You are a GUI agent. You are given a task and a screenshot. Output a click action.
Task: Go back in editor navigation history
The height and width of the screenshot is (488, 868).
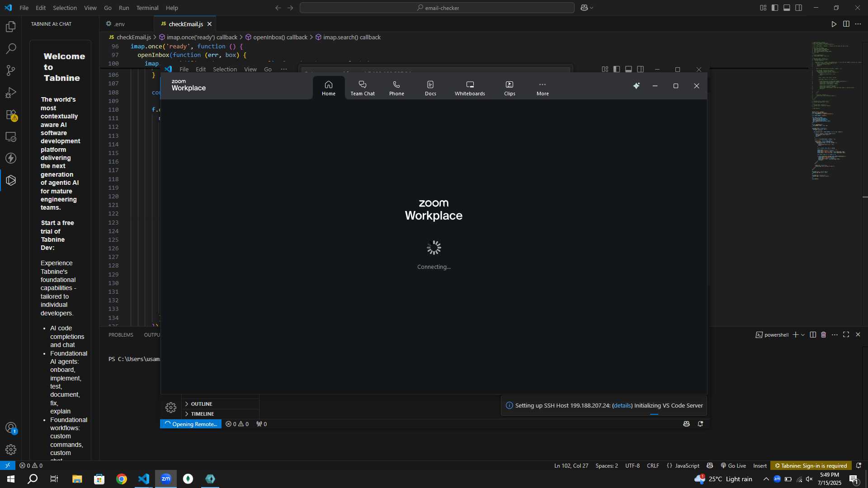[278, 8]
